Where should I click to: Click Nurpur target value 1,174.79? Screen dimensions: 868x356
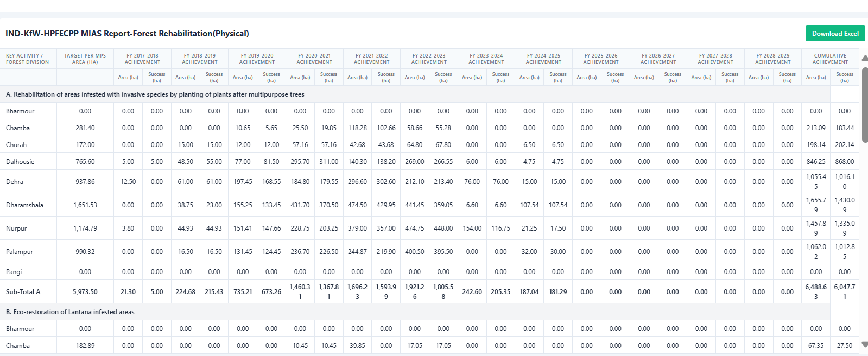(x=85, y=228)
